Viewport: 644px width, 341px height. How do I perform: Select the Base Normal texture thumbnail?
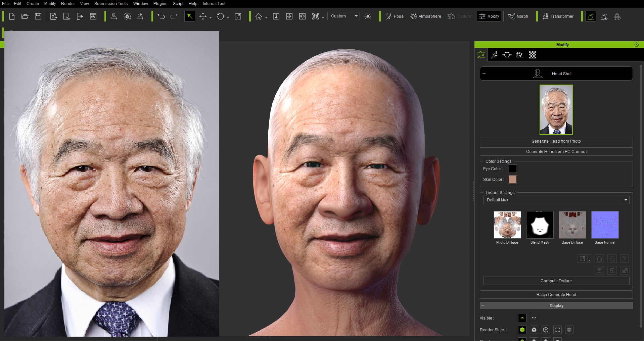(605, 225)
